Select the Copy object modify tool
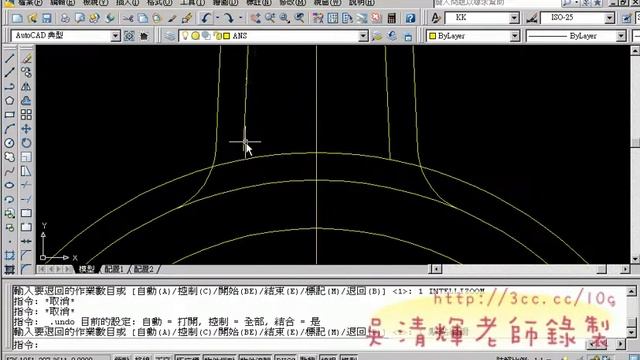Viewport: 640px width, 360px height. point(26,72)
